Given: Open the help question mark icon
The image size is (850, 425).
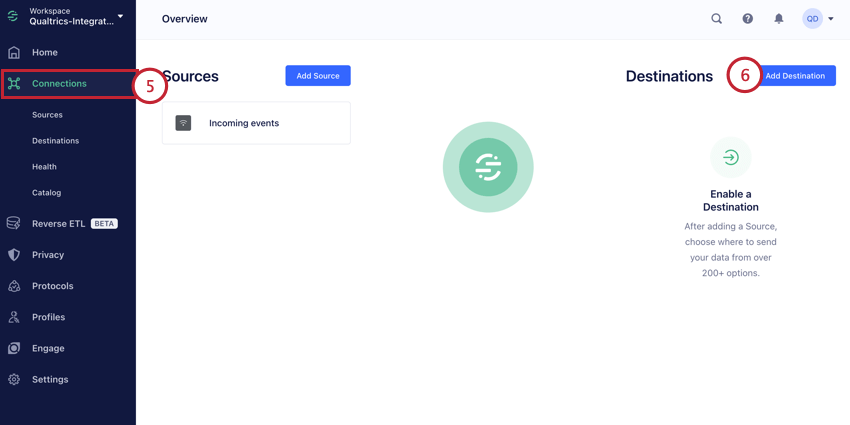Looking at the screenshot, I should pyautogui.click(x=748, y=19).
